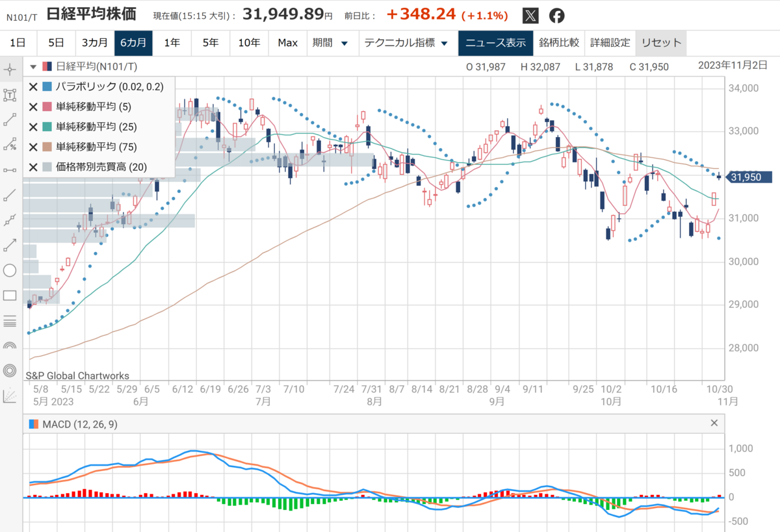
Task: Select the horizontal line tool
Action: pyautogui.click(x=10, y=170)
